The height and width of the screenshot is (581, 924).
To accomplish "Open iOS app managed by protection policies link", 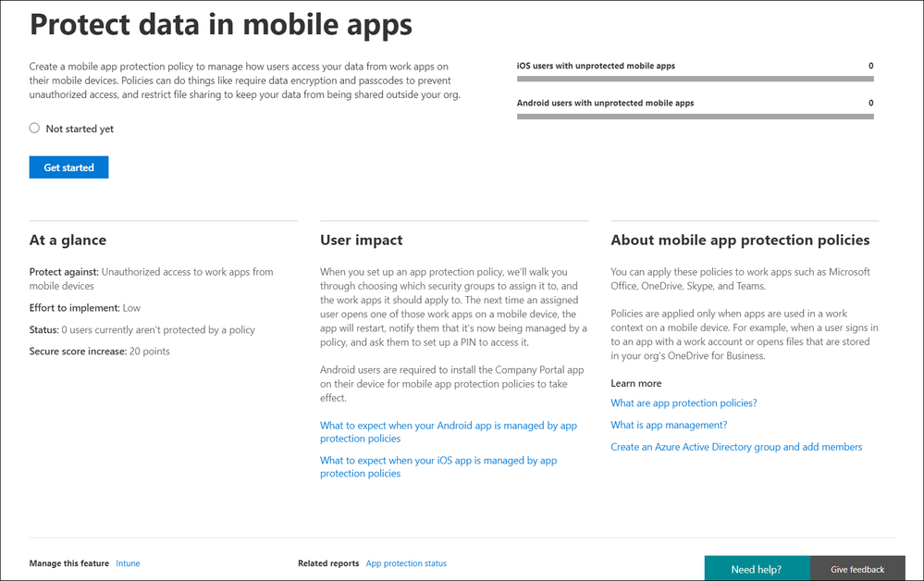I will point(438,466).
